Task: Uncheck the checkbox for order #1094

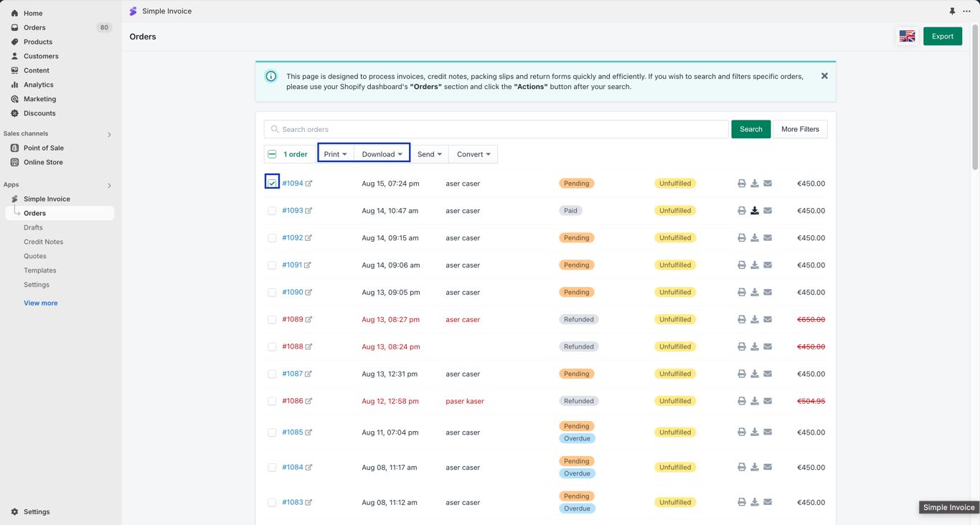Action: 272,184
